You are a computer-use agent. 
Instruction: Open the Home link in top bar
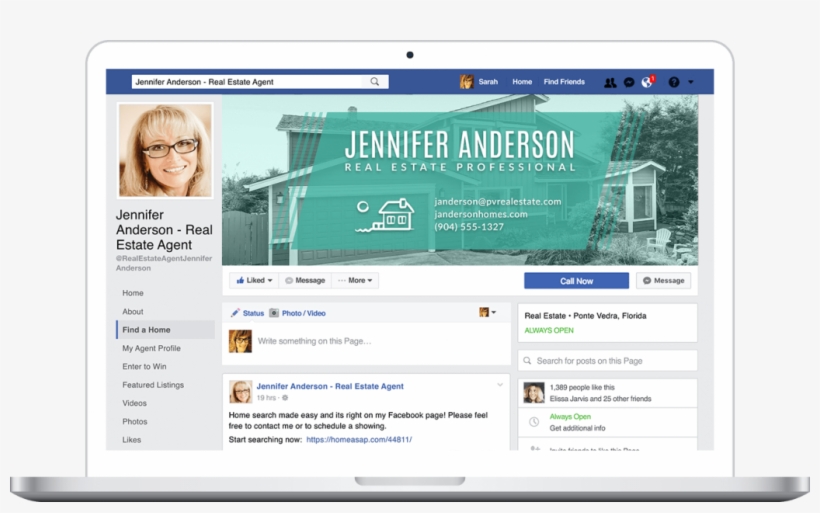(522, 82)
